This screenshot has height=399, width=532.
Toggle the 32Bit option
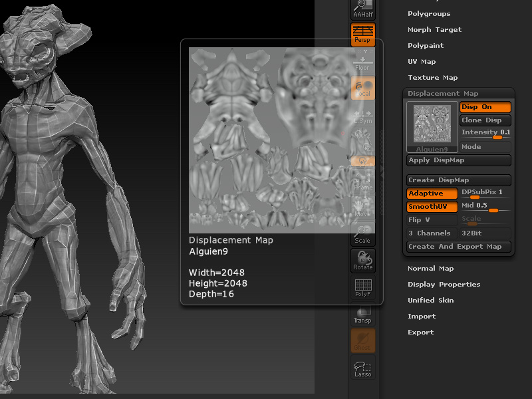click(x=485, y=233)
